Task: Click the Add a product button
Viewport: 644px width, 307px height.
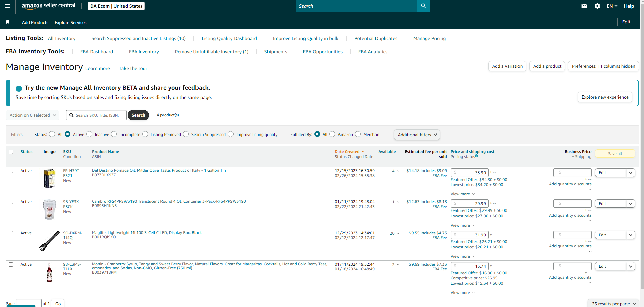Action: [x=547, y=66]
